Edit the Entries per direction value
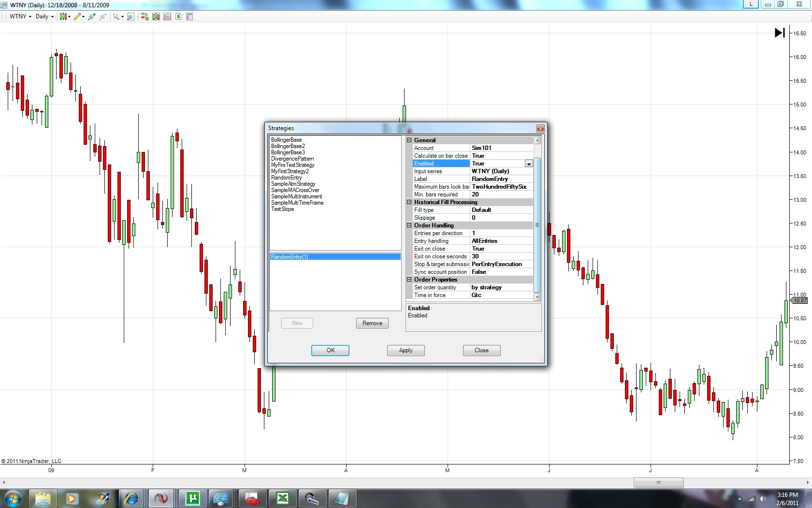 [502, 233]
